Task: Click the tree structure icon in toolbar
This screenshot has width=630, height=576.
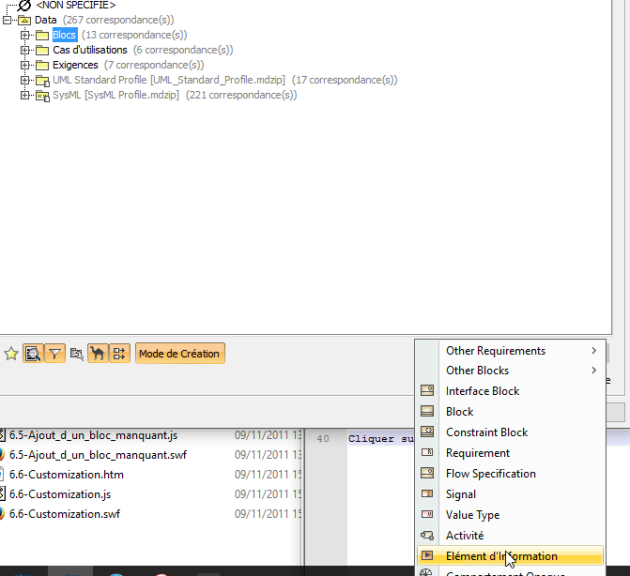Action: coord(120,353)
